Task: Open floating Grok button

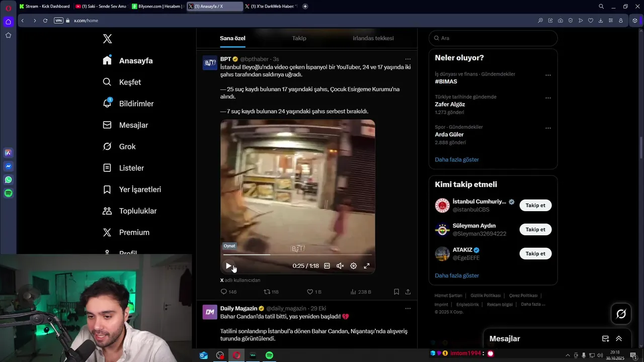Action: click(x=621, y=314)
